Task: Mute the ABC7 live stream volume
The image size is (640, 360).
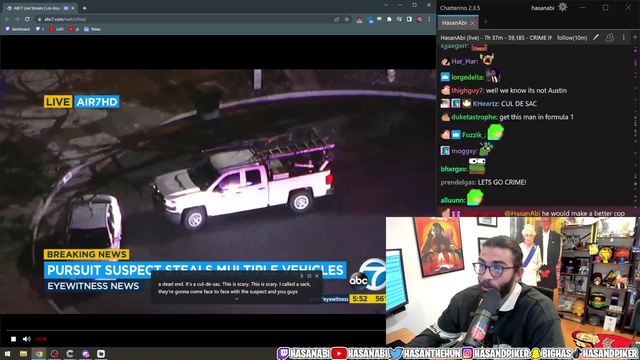Action: (x=27, y=339)
